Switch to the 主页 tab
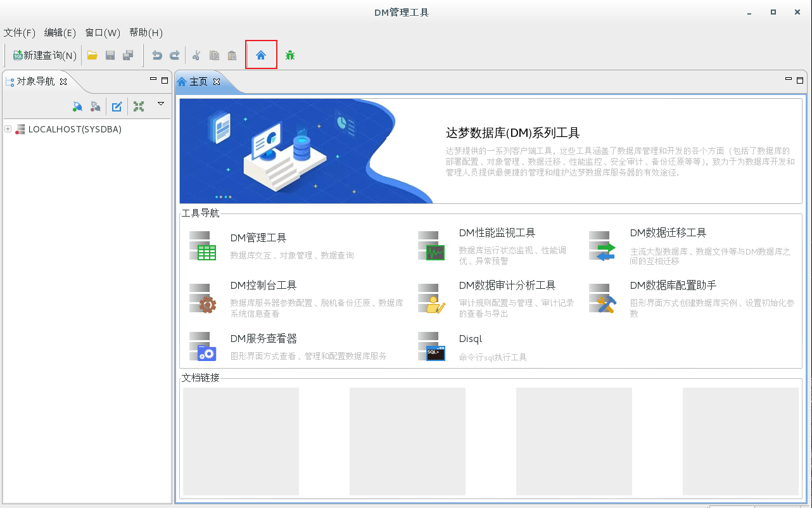The height and width of the screenshot is (508, 812). click(x=198, y=82)
